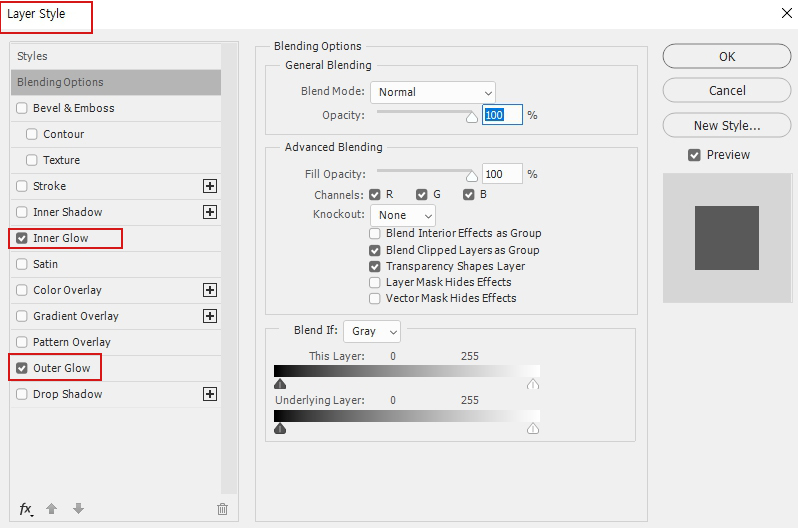Open the Knockout dropdown

pos(403,215)
